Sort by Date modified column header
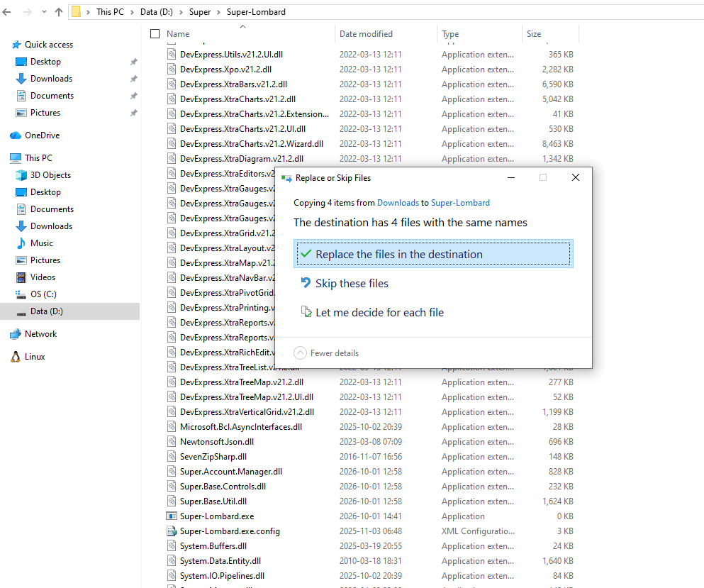This screenshot has height=588, width=704. coord(366,33)
